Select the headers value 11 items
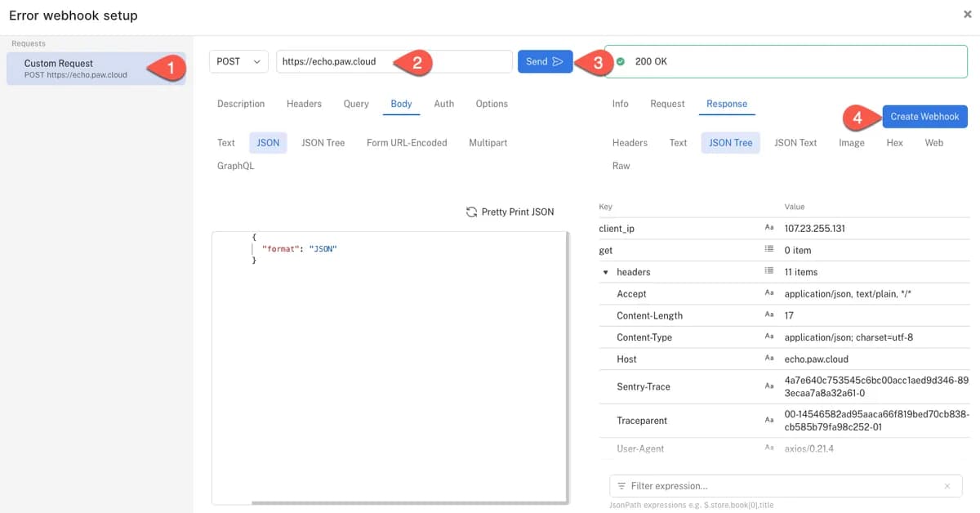The image size is (980, 513). [801, 272]
